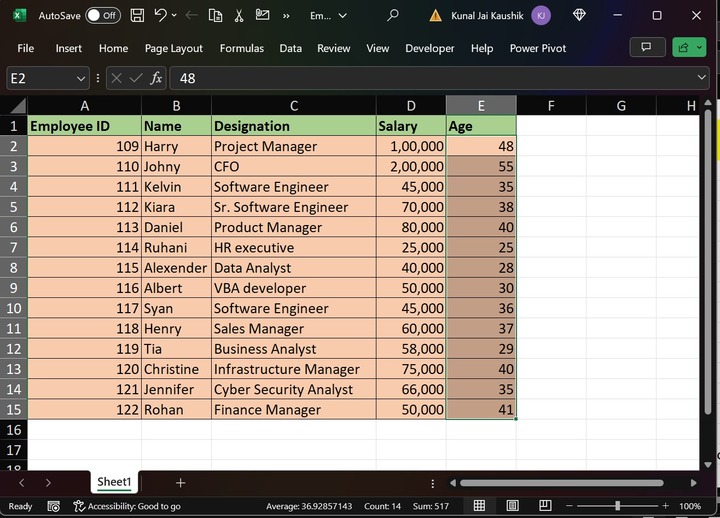Click the Save icon in title bar
Image resolution: width=720 pixels, height=518 pixels.
click(x=137, y=16)
